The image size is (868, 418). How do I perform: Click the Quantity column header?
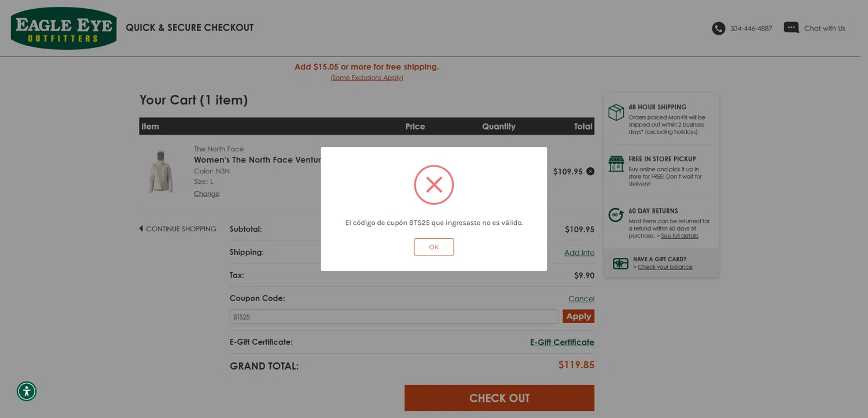tap(499, 127)
